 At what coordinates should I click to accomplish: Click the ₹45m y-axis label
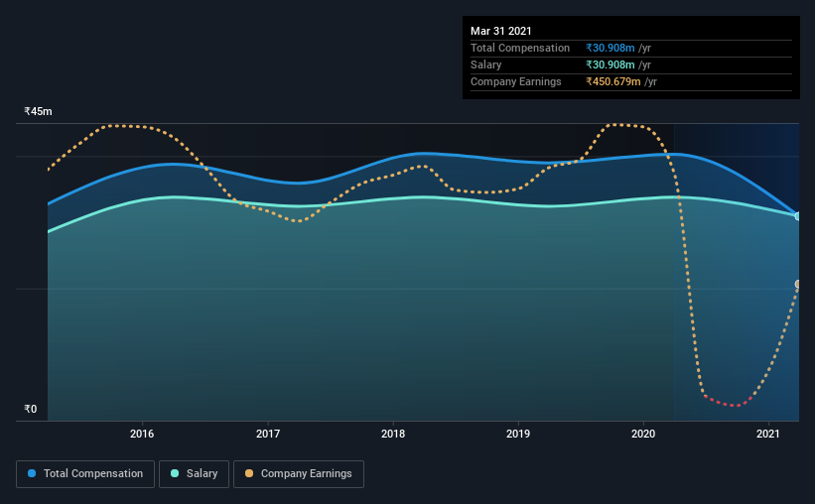38,111
